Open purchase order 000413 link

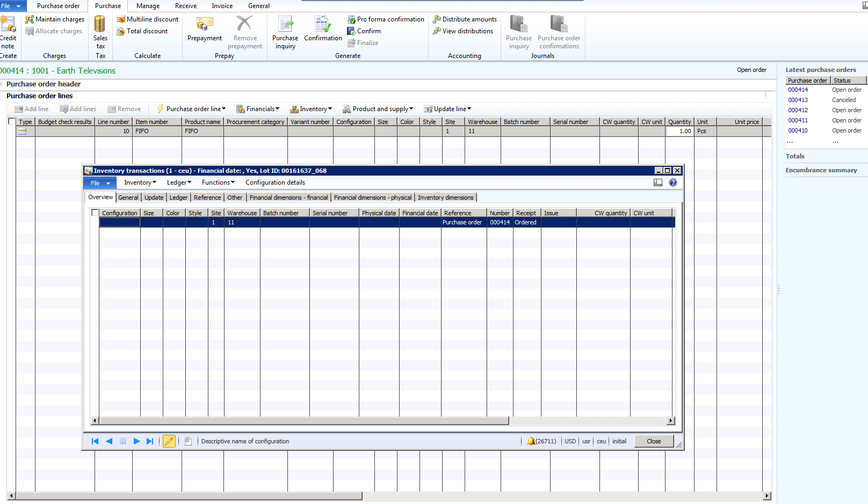798,100
